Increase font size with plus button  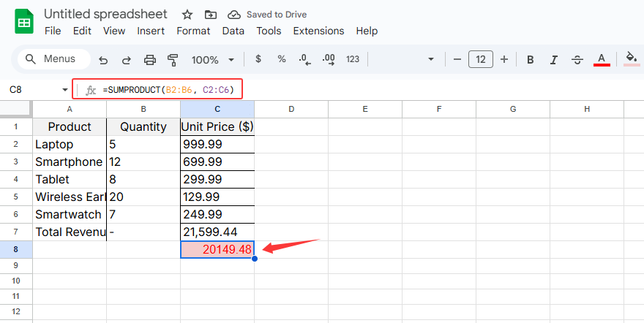503,59
